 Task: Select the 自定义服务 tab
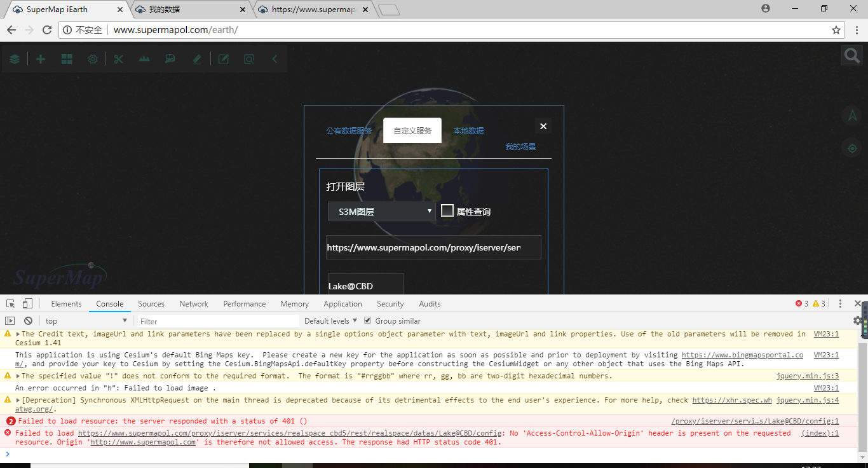(x=412, y=130)
